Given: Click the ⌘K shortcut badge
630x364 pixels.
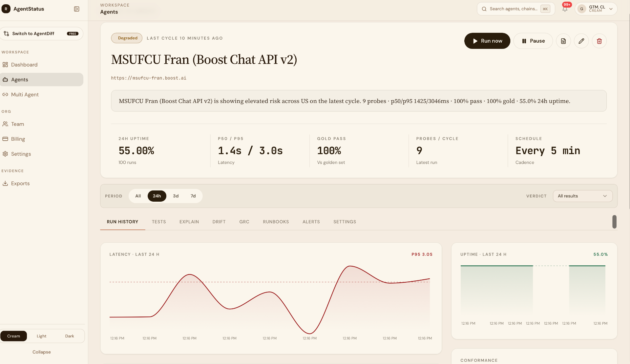Looking at the screenshot, I should click(x=545, y=9).
